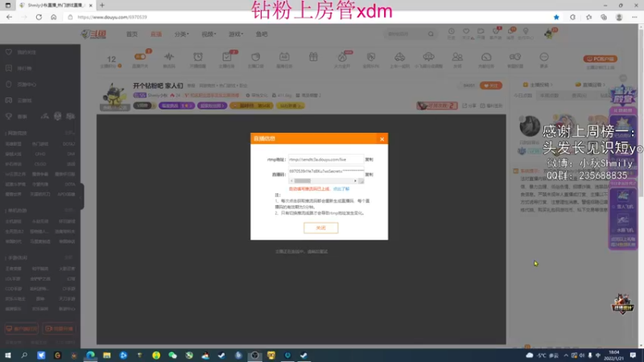Click the 战绩统计 floating icon
Screen dimensions: 644x362
pyautogui.click(x=622, y=304)
